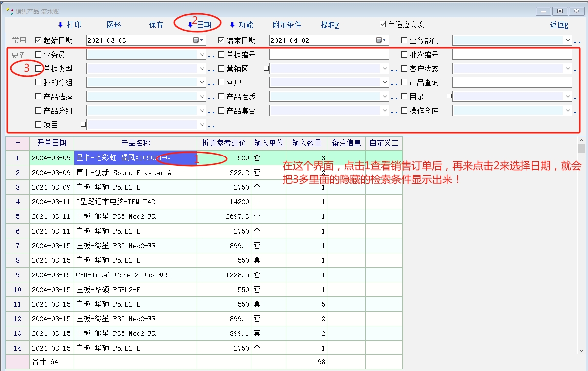This screenshot has height=371, width=588.
Task: Click the blue arrow next to 功能
Action: point(232,25)
